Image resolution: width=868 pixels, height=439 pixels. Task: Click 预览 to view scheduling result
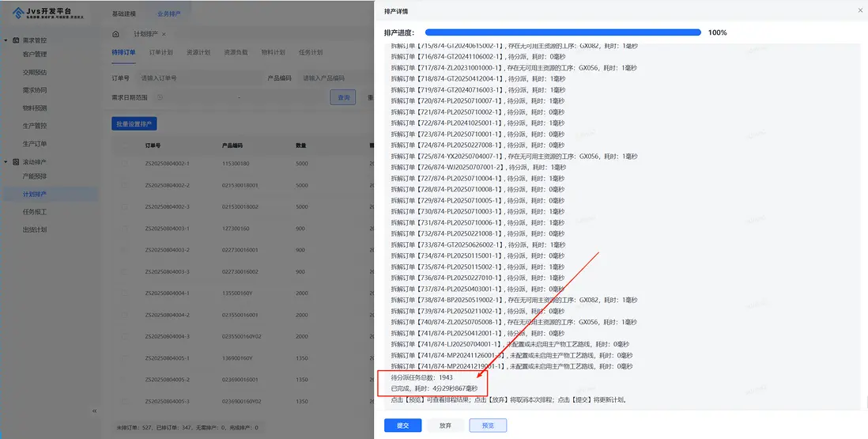pyautogui.click(x=488, y=426)
